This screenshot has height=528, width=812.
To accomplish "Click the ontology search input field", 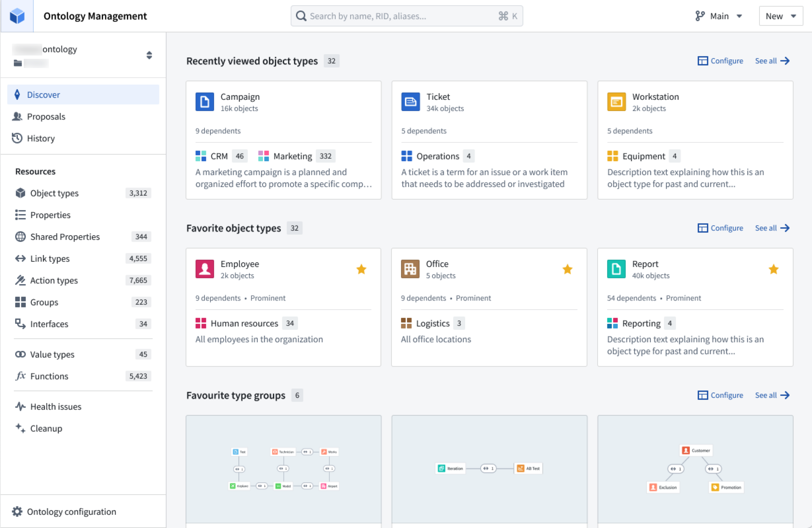I will 407,16.
